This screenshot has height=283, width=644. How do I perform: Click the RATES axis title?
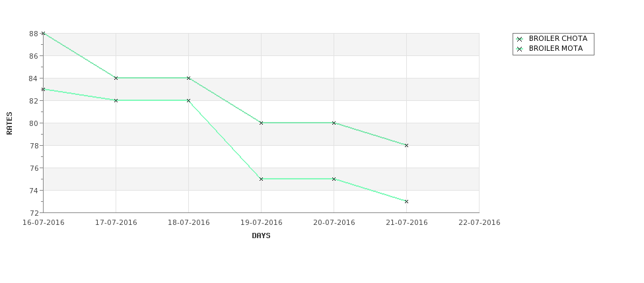[9, 123]
